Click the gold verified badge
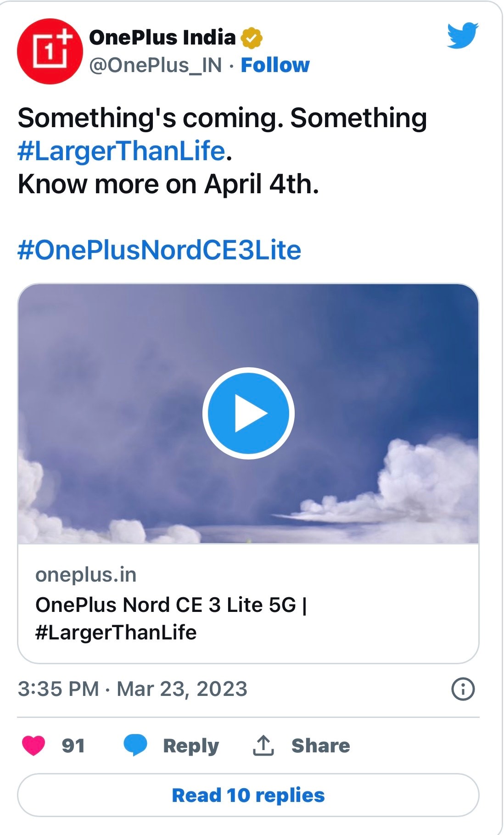This screenshot has height=835, width=504. (x=252, y=38)
